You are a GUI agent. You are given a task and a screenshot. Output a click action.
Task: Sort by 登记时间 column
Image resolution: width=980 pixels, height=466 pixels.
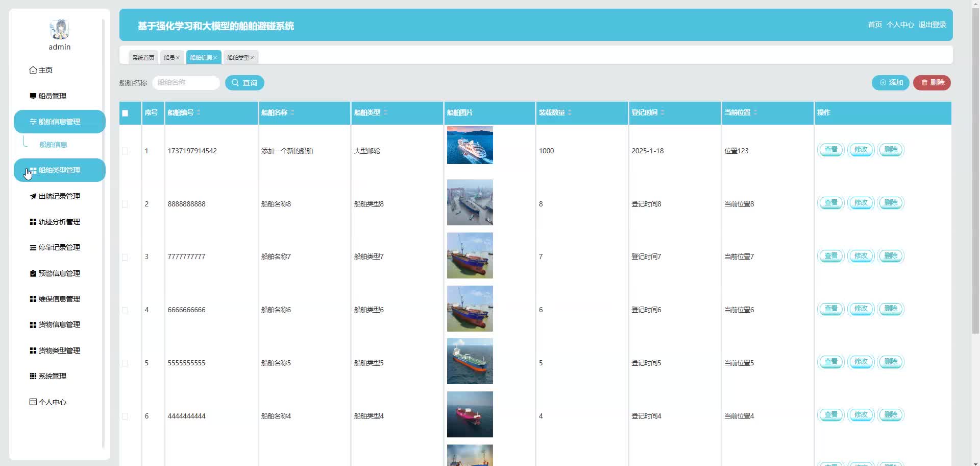[x=663, y=112]
